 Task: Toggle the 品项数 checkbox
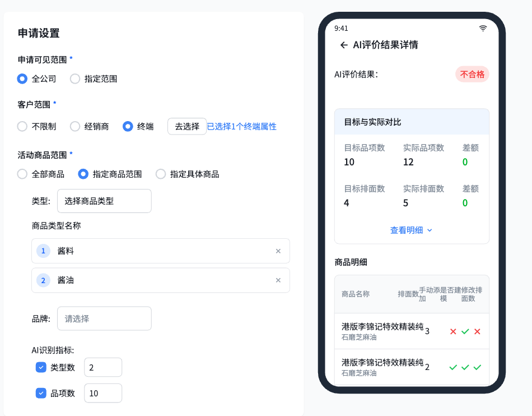coord(41,394)
